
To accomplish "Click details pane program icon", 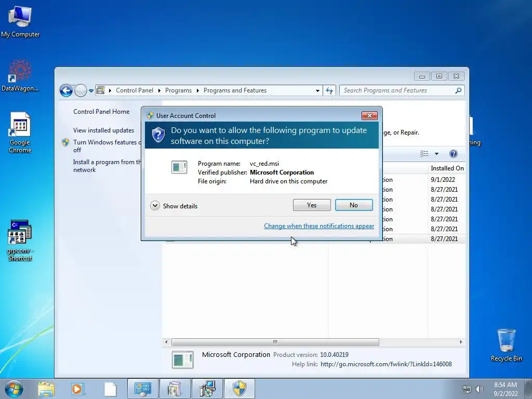I will pos(182,360).
